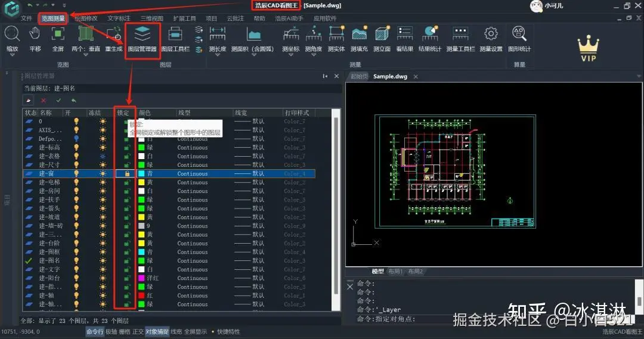Screen dimensions: 644x339
Task: Expand the dropdown arrow under 两个:垂直
Action: [86, 55]
